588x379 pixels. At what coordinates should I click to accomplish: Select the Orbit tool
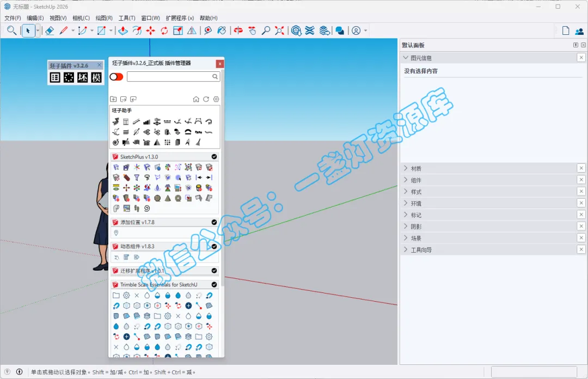[x=238, y=31]
